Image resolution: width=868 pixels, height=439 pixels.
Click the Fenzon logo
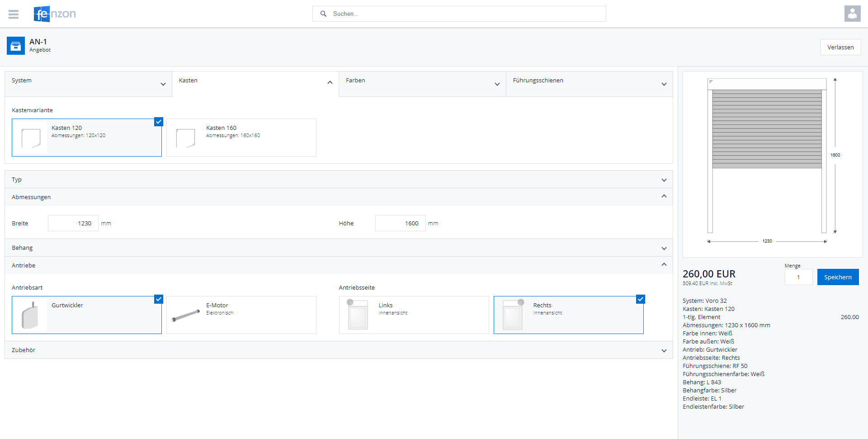55,14
